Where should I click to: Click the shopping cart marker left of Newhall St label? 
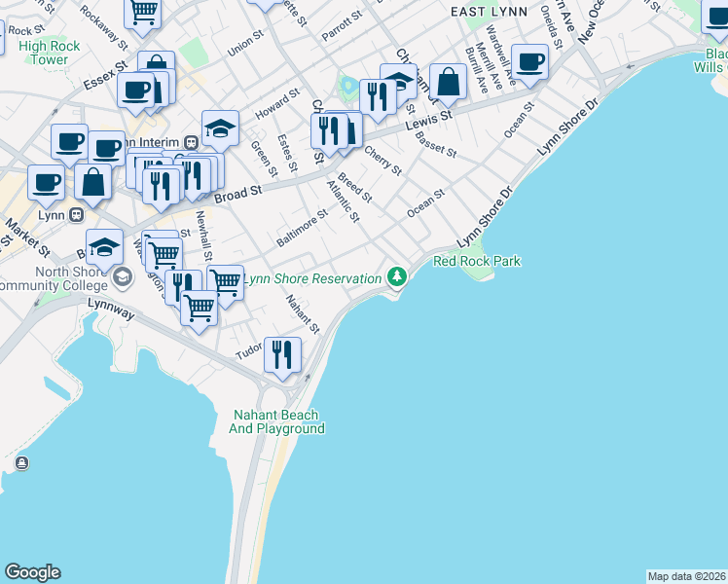pyautogui.click(x=164, y=256)
